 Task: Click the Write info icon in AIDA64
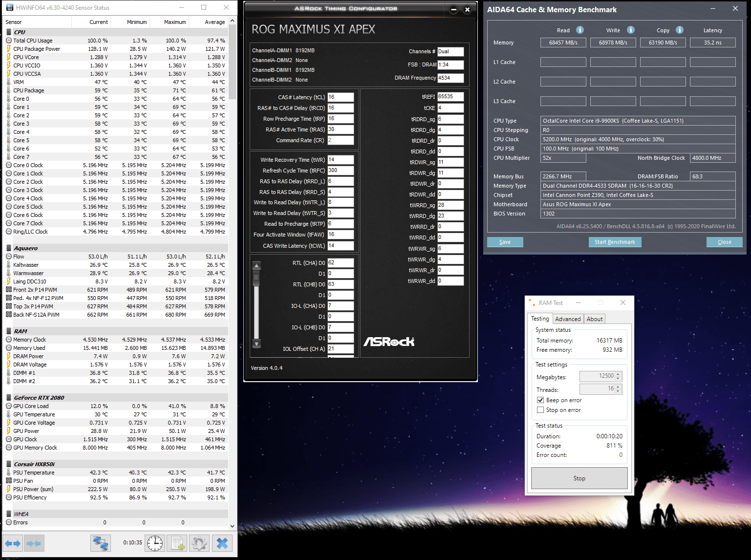pyautogui.click(x=631, y=30)
